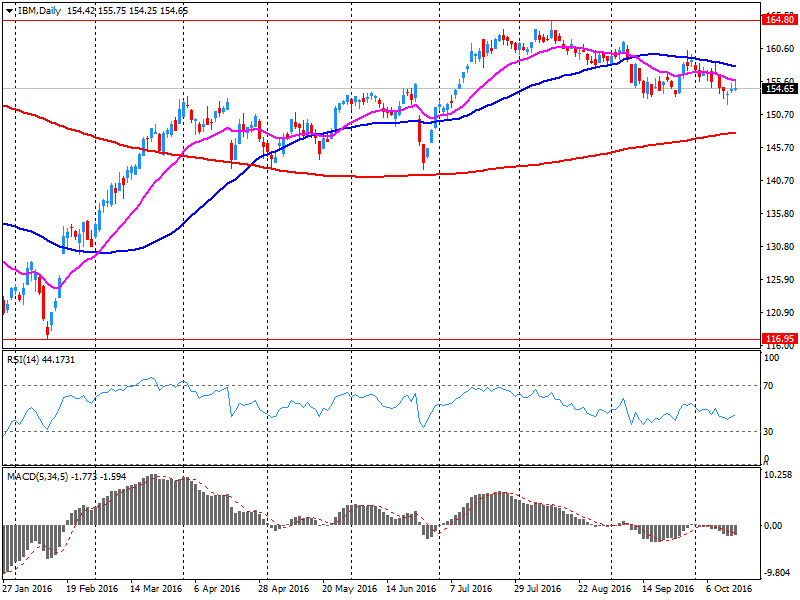800x600 pixels.
Task: Click the RSI 70 overbought level label
Action: 768,386
